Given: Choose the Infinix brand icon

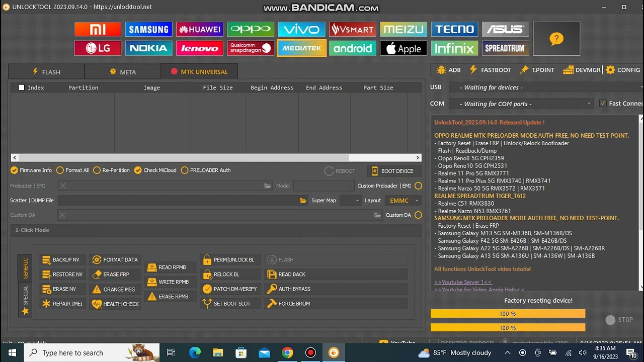Looking at the screenshot, I should pyautogui.click(x=455, y=48).
